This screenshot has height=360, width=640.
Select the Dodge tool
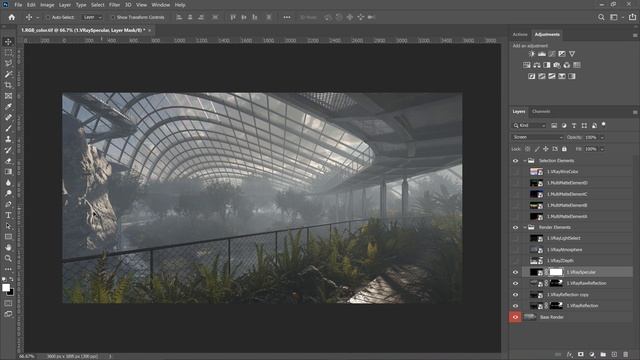click(x=8, y=193)
